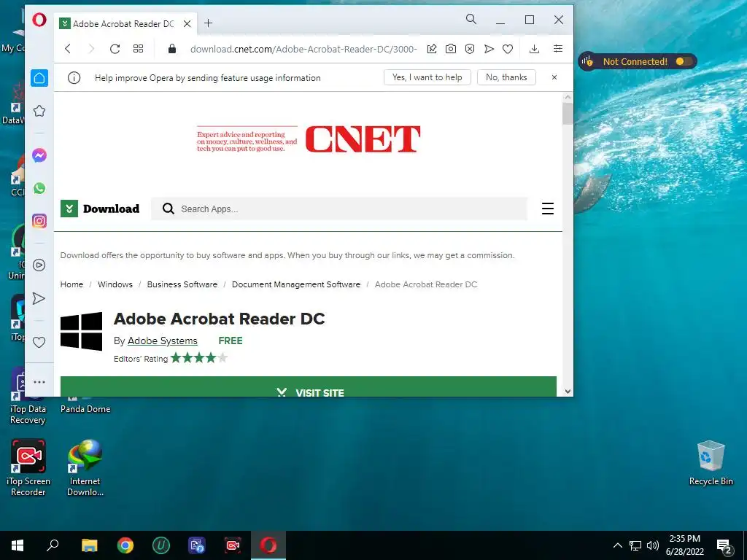Add page to bookmarks heart icon
The image size is (747, 560).
(x=508, y=49)
